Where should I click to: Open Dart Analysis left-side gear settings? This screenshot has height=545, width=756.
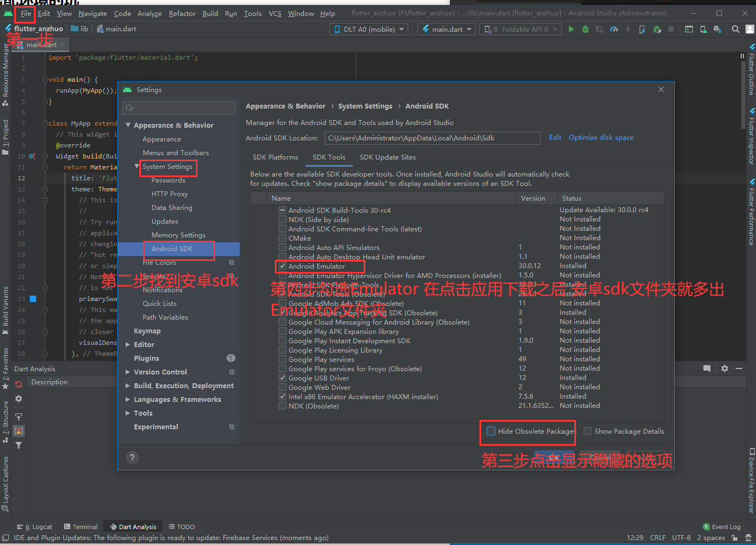[x=19, y=399]
